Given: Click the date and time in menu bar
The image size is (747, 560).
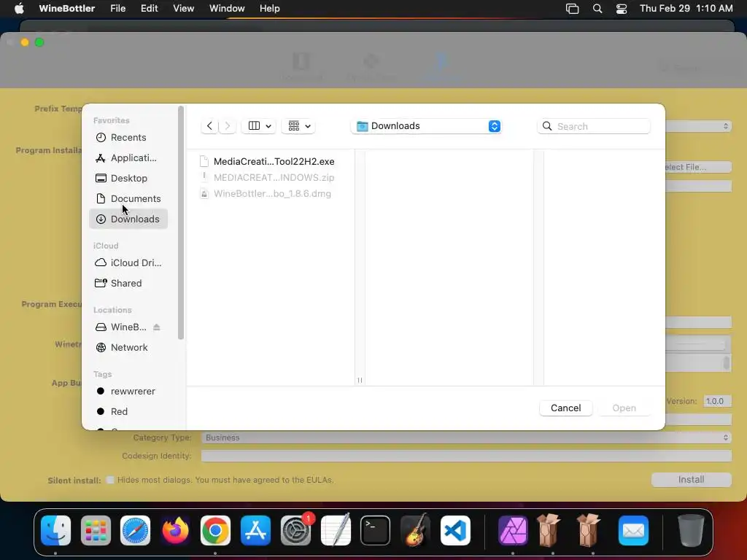Looking at the screenshot, I should click(686, 9).
